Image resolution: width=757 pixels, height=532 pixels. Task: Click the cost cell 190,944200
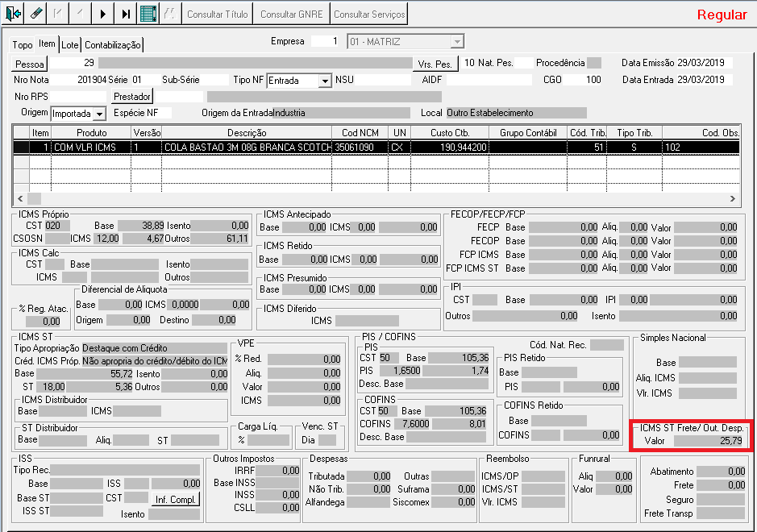[x=450, y=148]
